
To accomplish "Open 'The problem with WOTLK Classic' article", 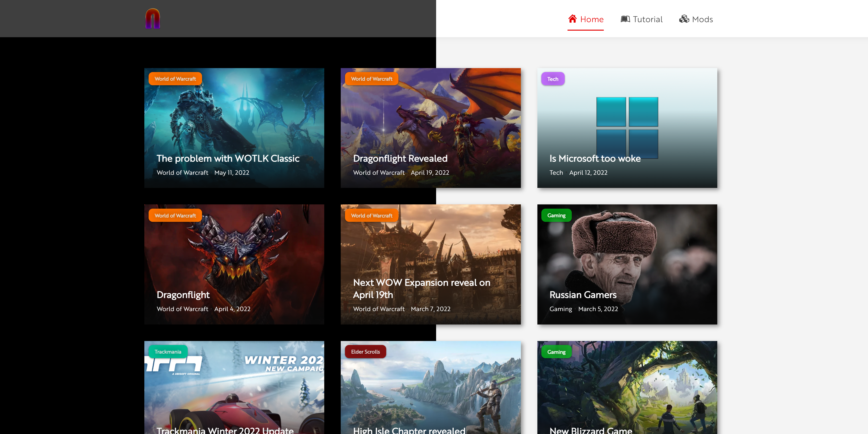I will [x=228, y=158].
